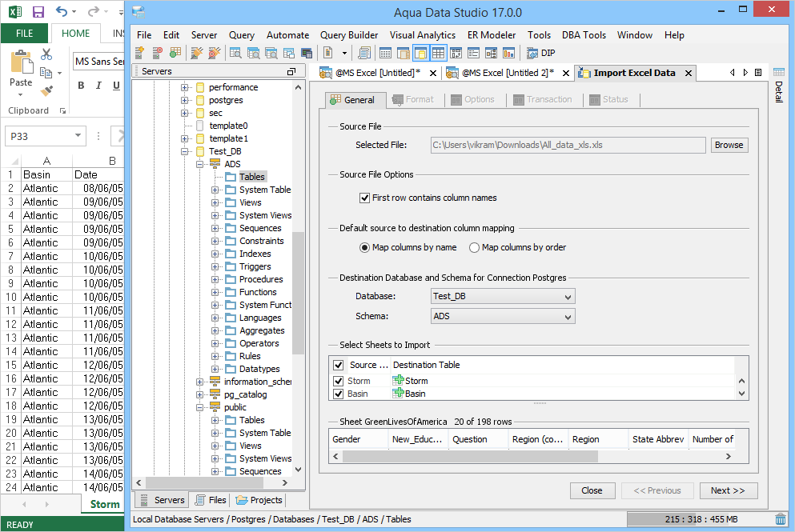Click the Next >> button
Viewport: 795px width, 532px height.
(x=728, y=490)
